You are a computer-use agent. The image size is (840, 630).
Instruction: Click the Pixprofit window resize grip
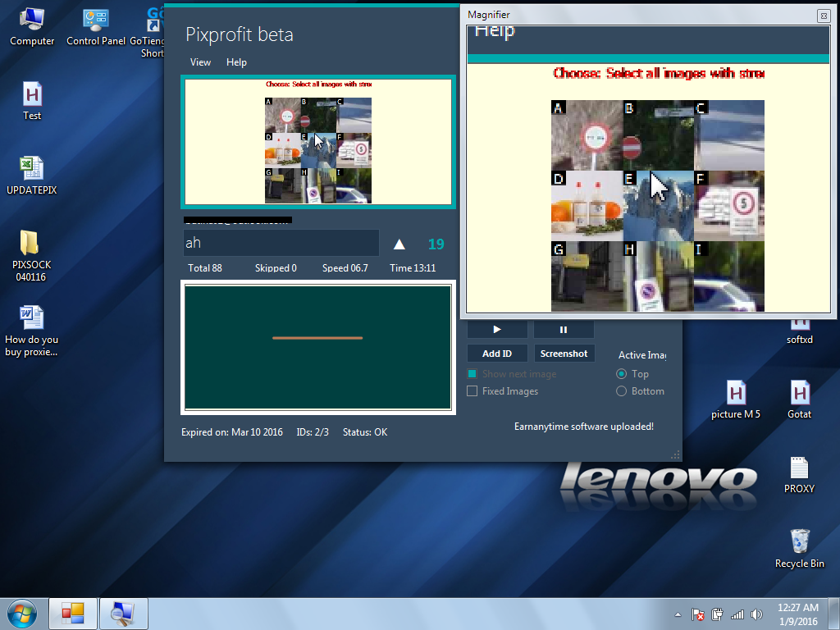pos(676,454)
